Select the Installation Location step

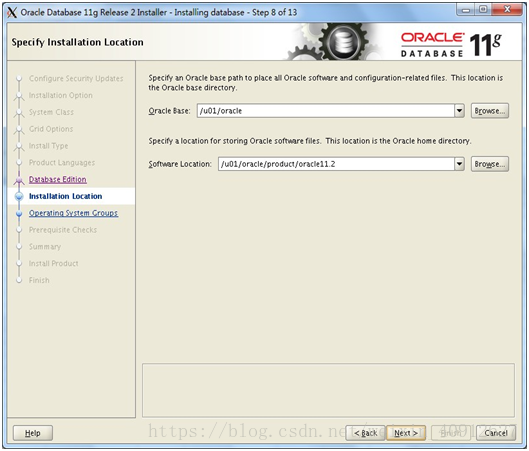pos(65,196)
